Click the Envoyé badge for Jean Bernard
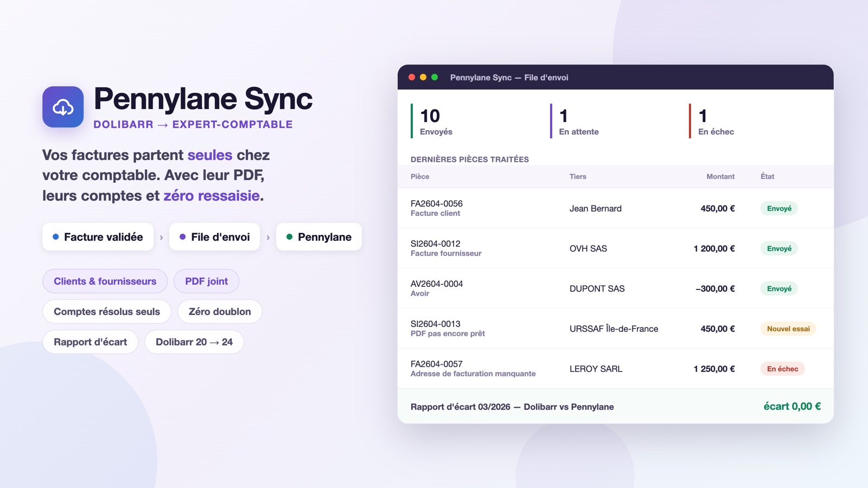 click(x=779, y=209)
